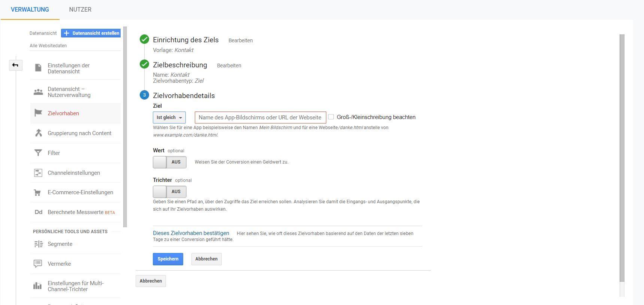Click the Segmente icon

[38, 244]
